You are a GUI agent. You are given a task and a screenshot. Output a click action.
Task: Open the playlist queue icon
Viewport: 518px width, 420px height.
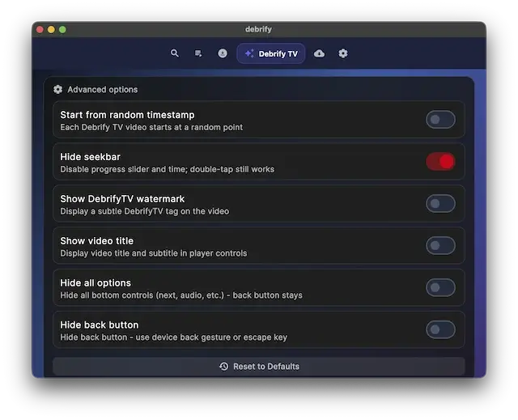(x=198, y=53)
